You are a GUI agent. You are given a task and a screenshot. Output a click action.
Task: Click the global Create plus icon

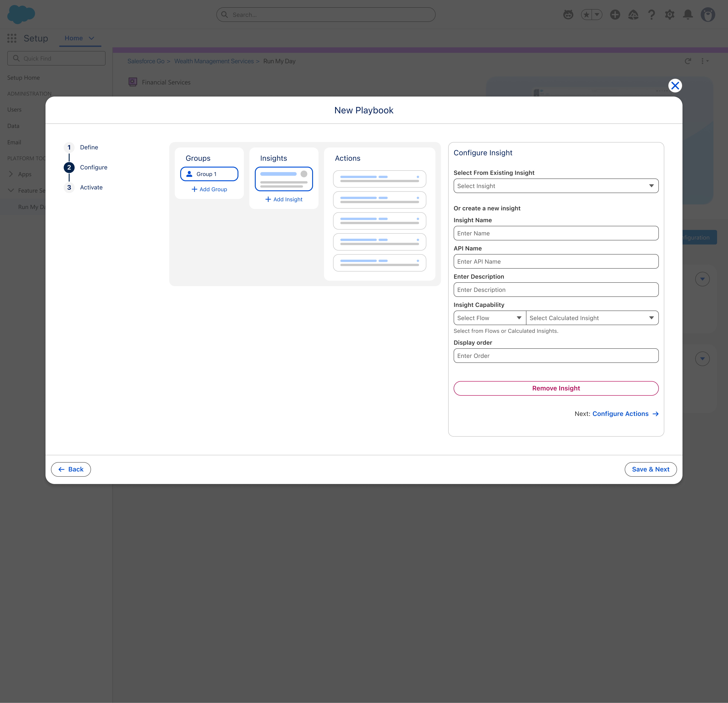tap(615, 15)
